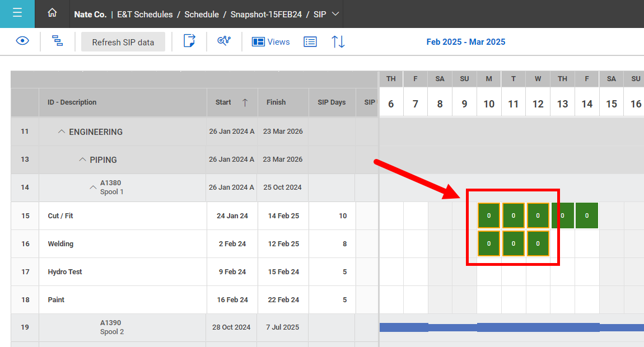Click the curve chart icon
The height and width of the screenshot is (347, 644).
pyautogui.click(x=224, y=41)
